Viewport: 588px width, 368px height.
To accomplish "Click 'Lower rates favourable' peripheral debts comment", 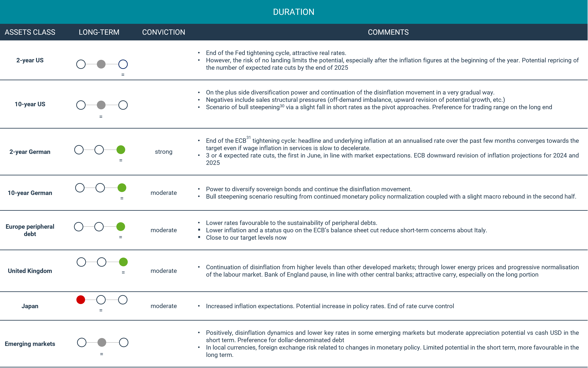I will (291, 223).
